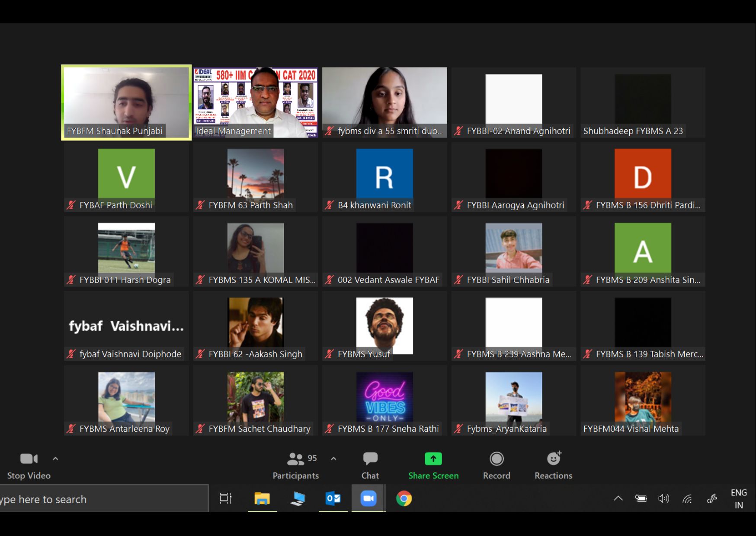Click the muted mic icon on smriti dub tile
The image size is (756, 536).
coord(330,131)
